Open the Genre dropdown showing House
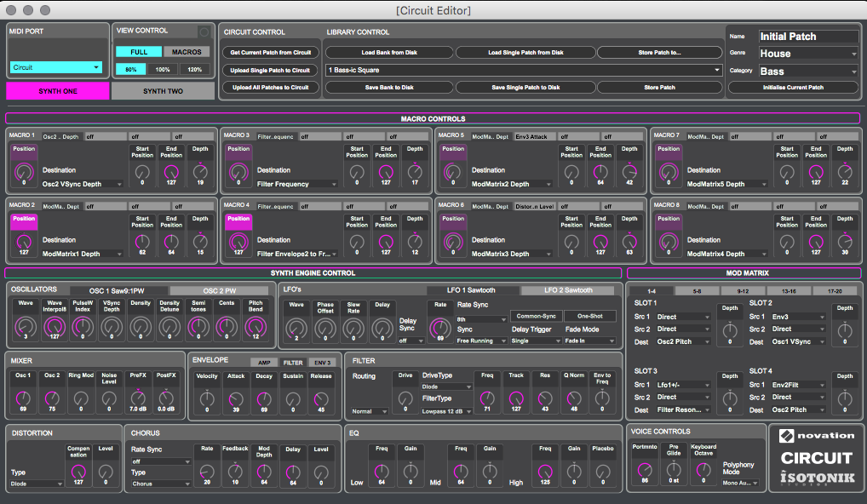867x504 pixels. (x=807, y=53)
